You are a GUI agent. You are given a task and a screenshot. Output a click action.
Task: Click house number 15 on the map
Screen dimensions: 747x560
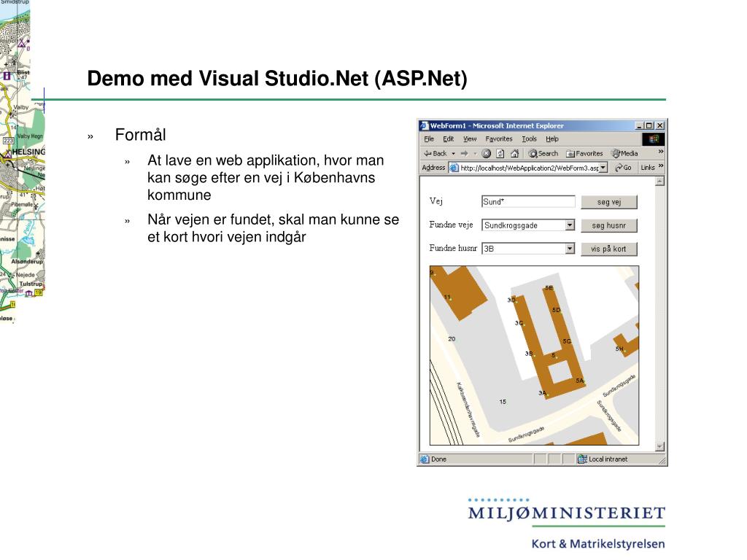pos(503,402)
